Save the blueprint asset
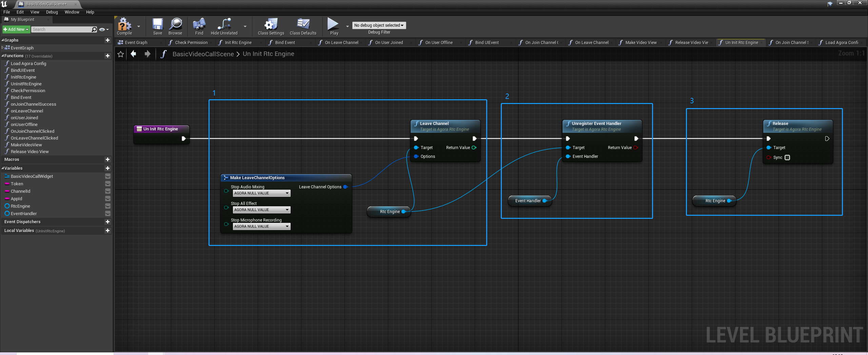This screenshot has width=868, height=355. tap(158, 26)
